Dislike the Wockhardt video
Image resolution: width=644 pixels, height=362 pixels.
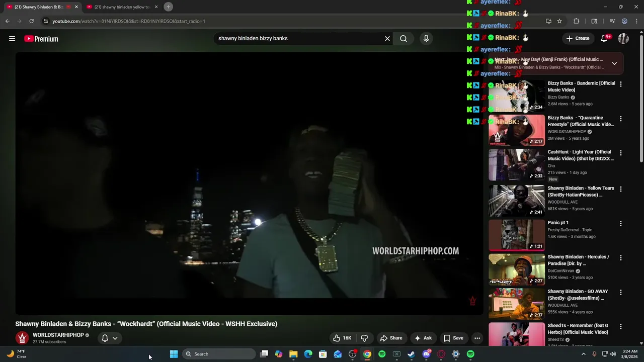pos(364,338)
